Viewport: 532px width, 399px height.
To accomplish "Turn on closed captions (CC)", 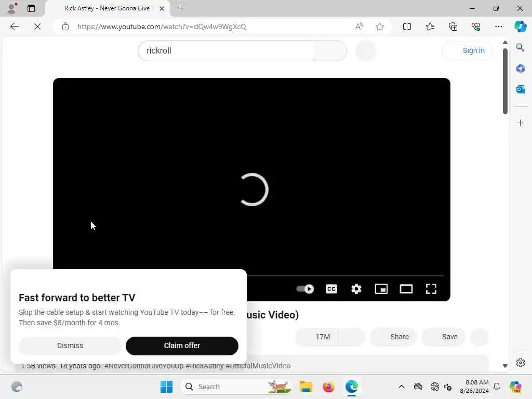I will (x=331, y=289).
